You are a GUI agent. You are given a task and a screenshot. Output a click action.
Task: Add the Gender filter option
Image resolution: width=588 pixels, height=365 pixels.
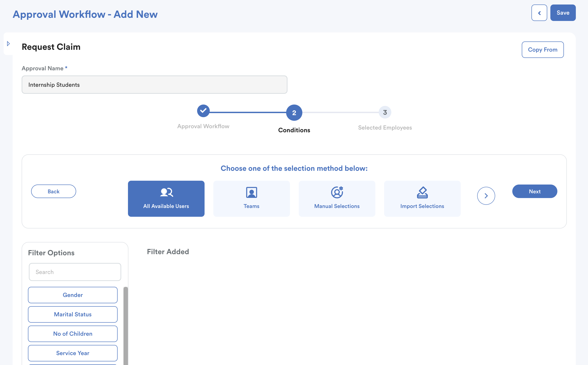(73, 295)
